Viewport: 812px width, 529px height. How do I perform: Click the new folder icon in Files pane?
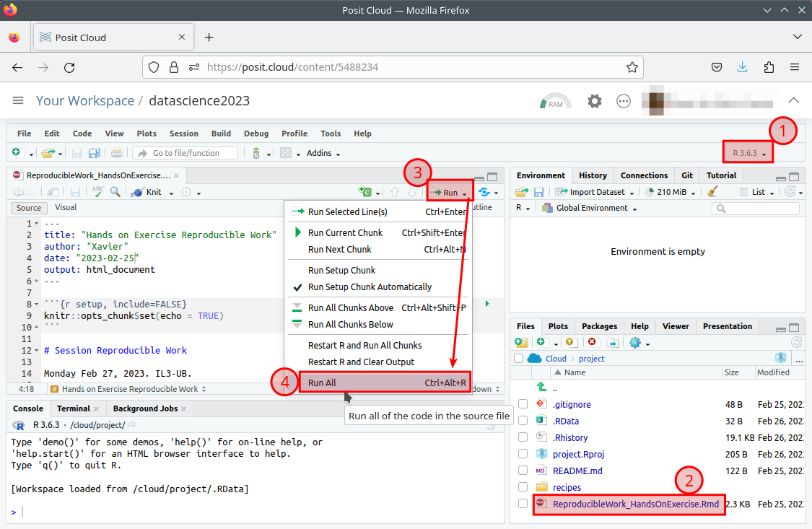point(521,342)
